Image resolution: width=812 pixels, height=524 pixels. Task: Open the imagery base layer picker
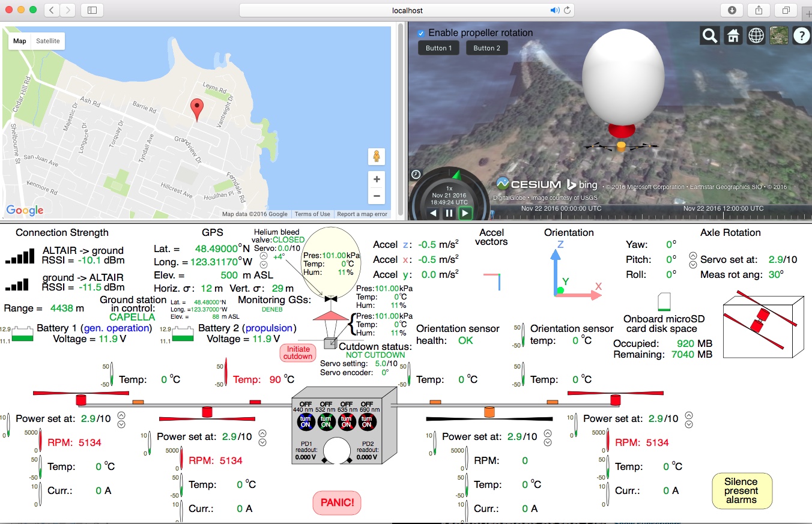tap(778, 36)
